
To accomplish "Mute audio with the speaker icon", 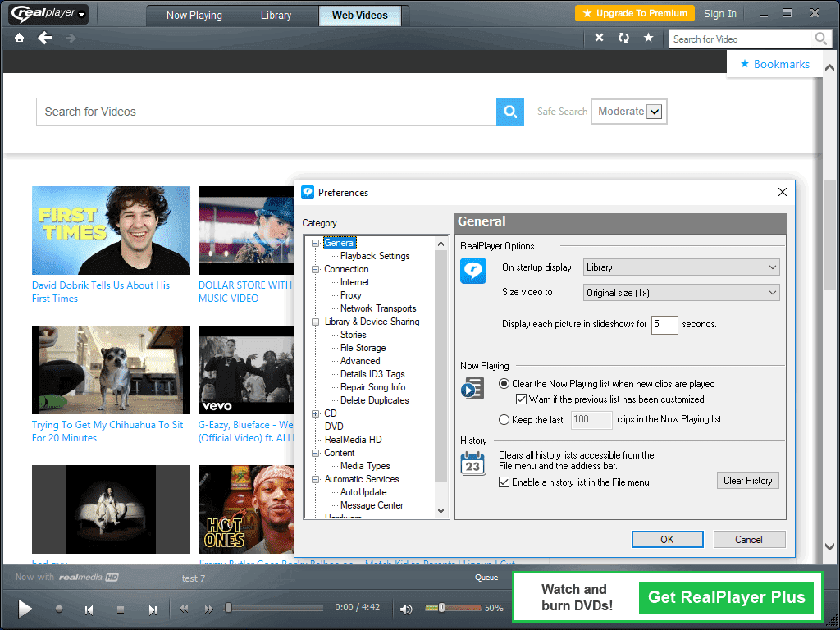I will 406,609.
